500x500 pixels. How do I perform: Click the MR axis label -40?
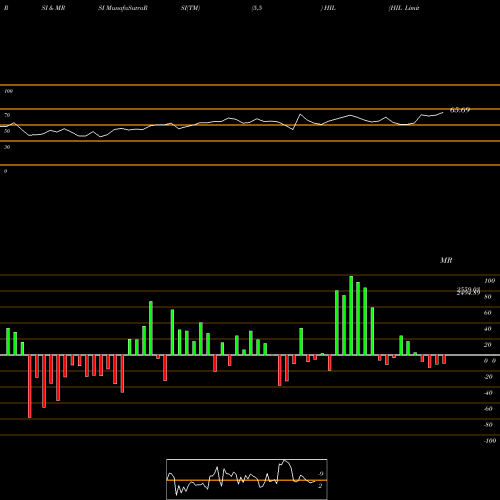point(488,393)
